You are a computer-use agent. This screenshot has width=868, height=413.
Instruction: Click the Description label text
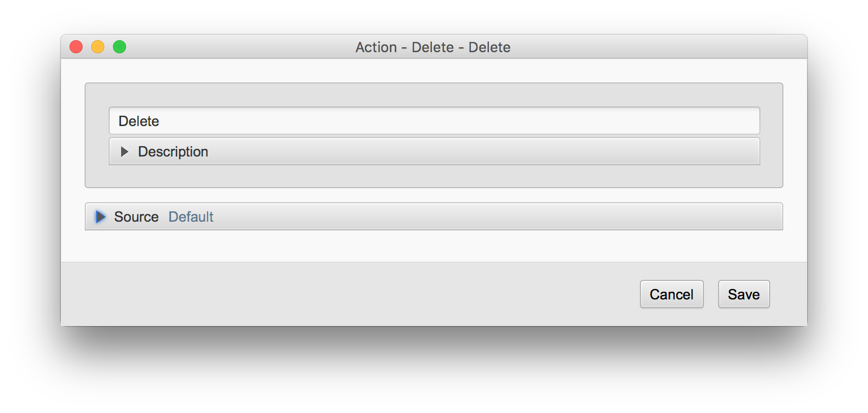click(173, 152)
